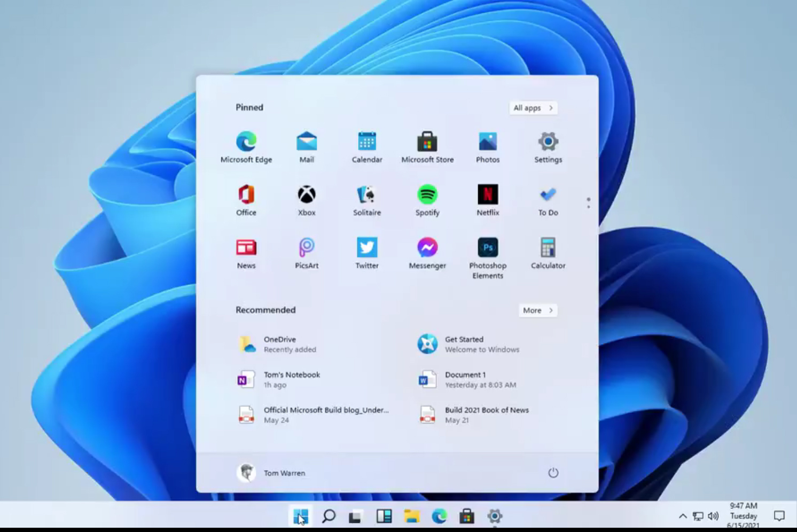Expand the system tray hidden icons chevron
This screenshot has height=532, width=797.
point(682,516)
